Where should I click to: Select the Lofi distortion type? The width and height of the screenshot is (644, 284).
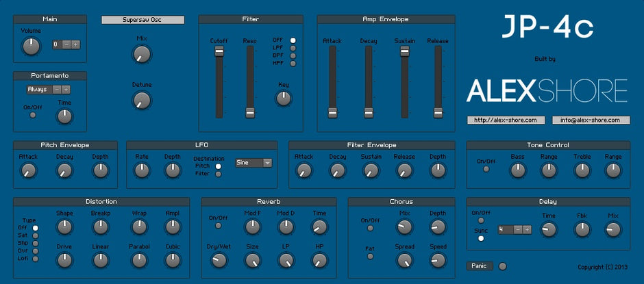36,259
